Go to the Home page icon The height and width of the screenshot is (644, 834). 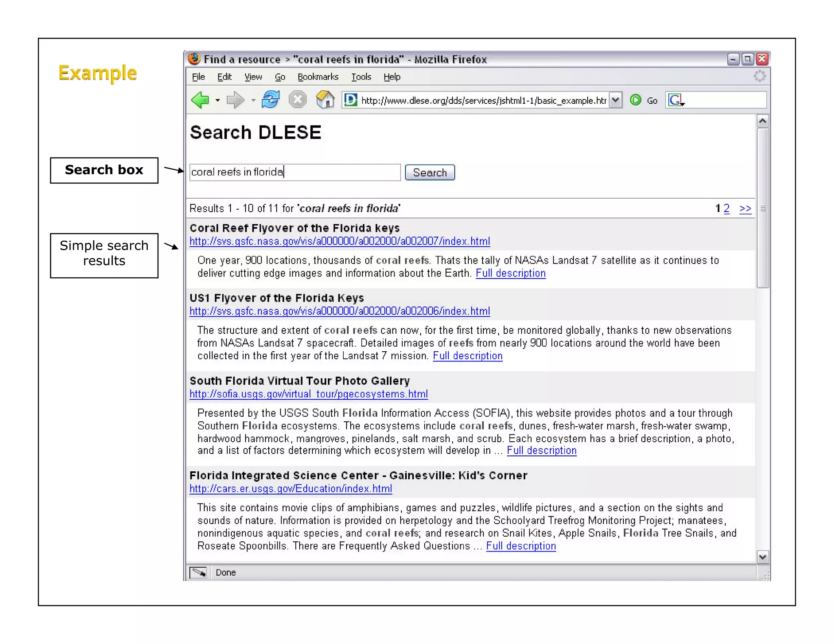(x=325, y=100)
